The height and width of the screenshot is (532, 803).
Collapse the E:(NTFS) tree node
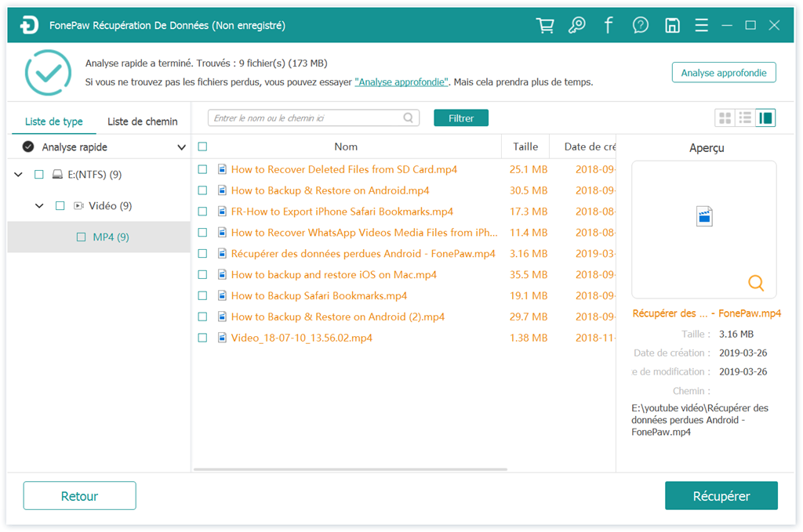click(19, 175)
